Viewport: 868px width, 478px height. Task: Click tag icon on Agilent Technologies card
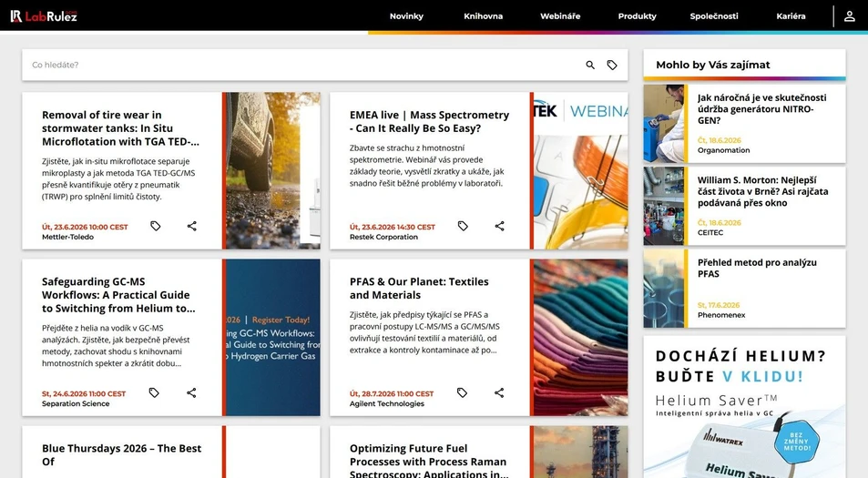pos(462,392)
